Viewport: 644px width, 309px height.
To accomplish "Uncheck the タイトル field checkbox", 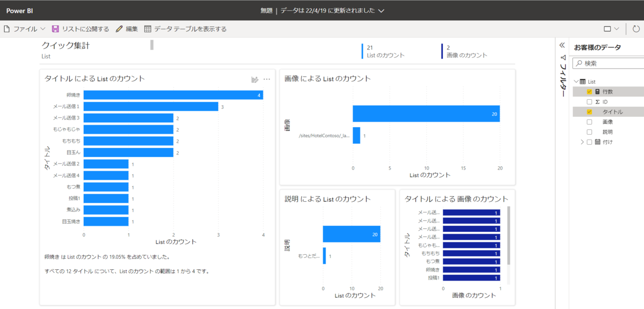I will pyautogui.click(x=589, y=112).
